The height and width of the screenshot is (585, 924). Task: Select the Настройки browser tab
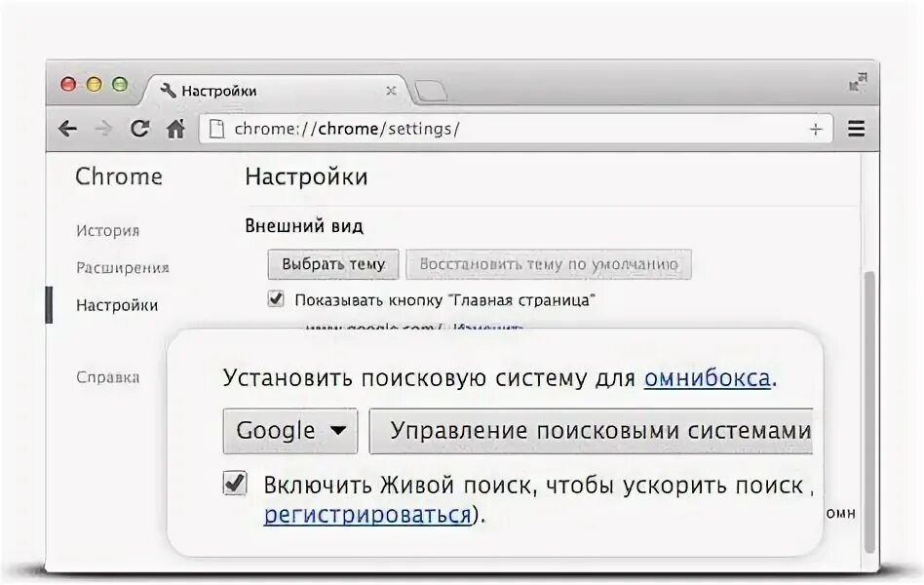(x=275, y=91)
